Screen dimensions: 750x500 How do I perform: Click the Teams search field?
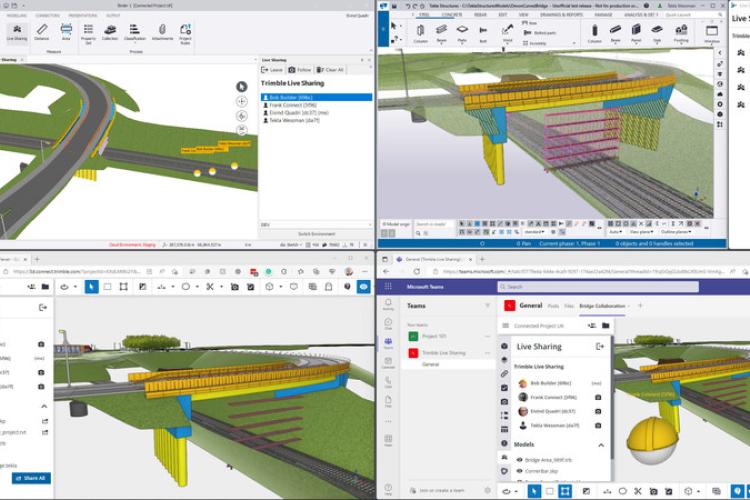click(x=598, y=287)
